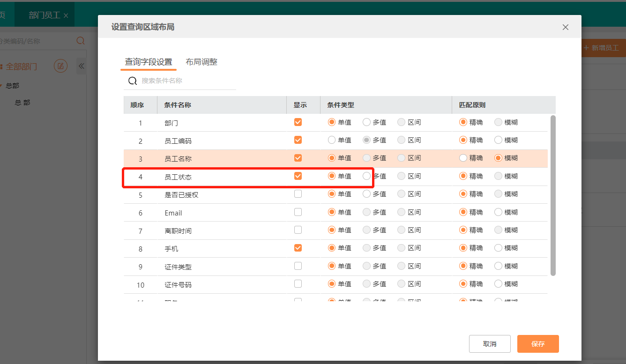Click the magnifier icon beside 搜索条件名称
The height and width of the screenshot is (364, 626).
point(133,81)
